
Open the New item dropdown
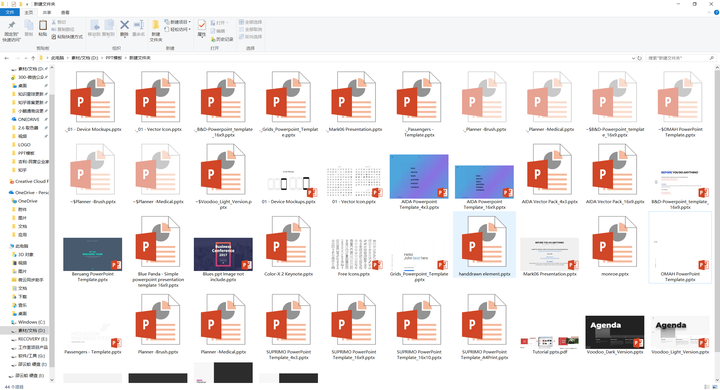(177, 22)
